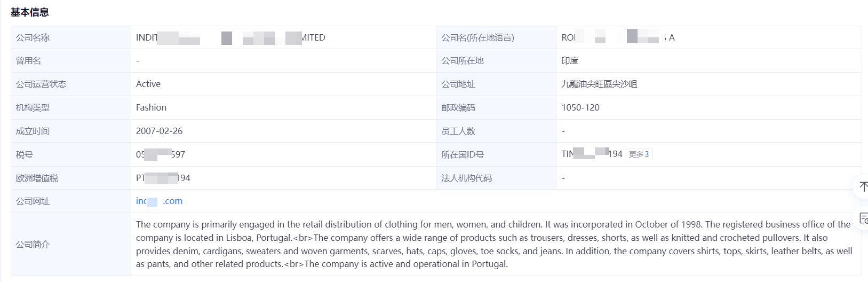Select the 员工人数 label
Viewport: 868px width, 282px height.
pos(458,131)
